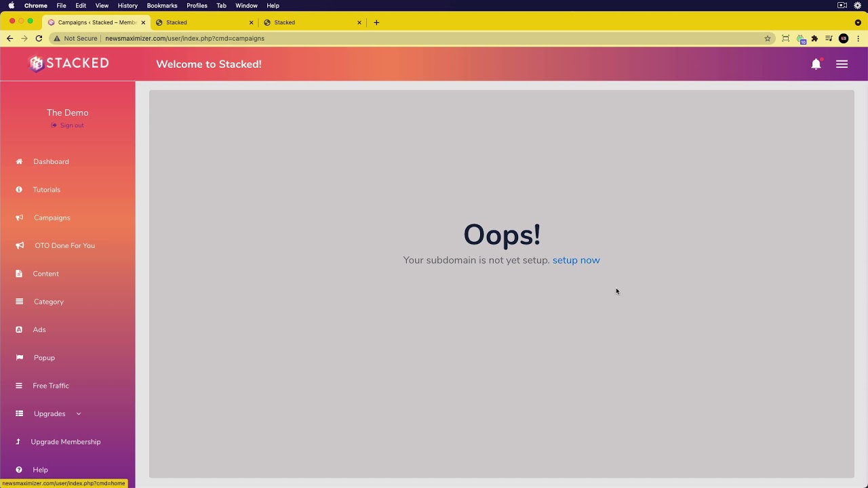Open the View menu
The width and height of the screenshot is (868, 488).
[102, 5]
